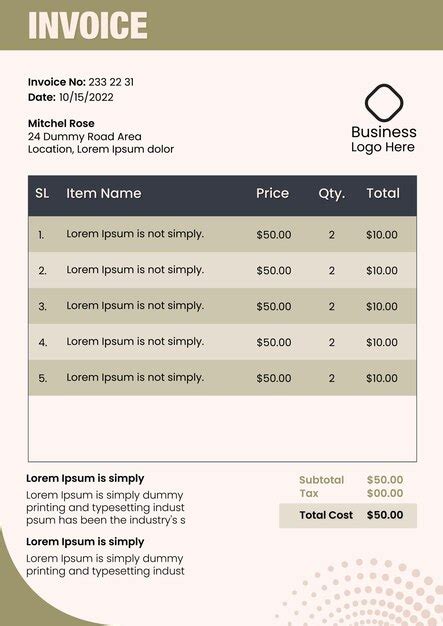Select the Qty. column header
443x626 pixels.
pyautogui.click(x=332, y=194)
